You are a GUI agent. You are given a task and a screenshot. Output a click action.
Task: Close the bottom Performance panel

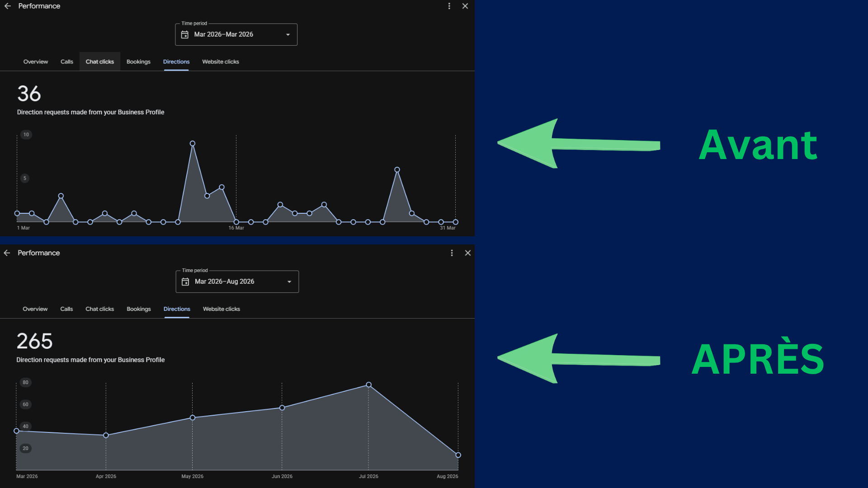pyautogui.click(x=468, y=253)
